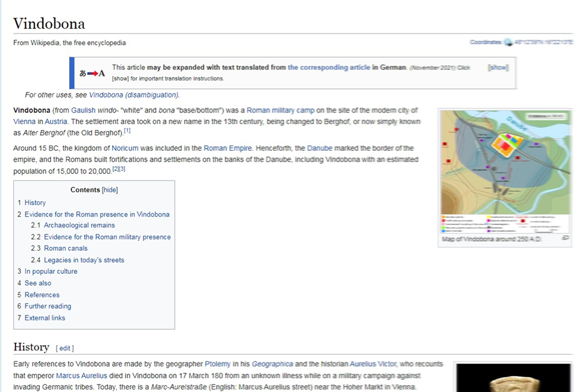Jump to Legacies in today's streets
Screen dimensions: 578x392
point(84,260)
